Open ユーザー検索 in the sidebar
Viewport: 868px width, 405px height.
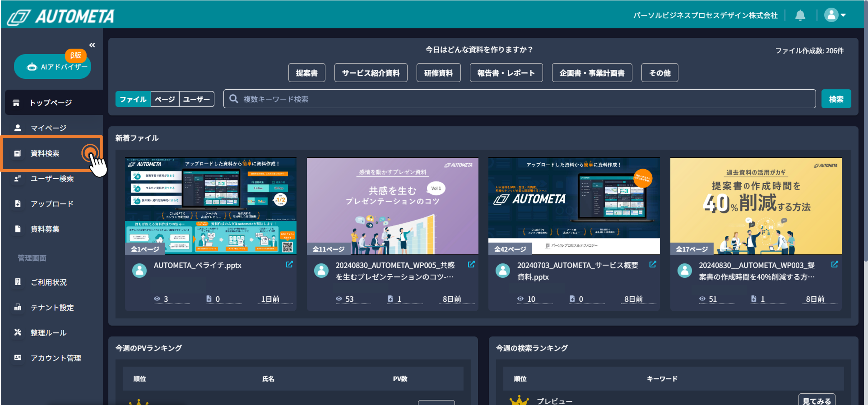[x=52, y=179]
